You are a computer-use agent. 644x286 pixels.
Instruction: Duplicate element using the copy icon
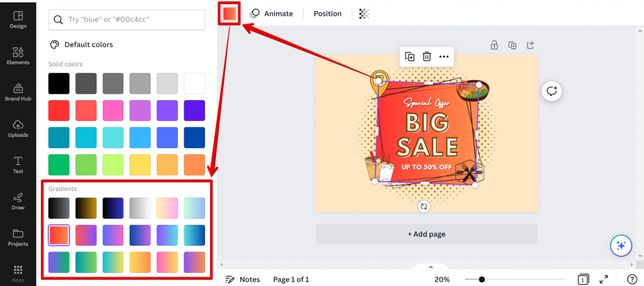click(409, 56)
